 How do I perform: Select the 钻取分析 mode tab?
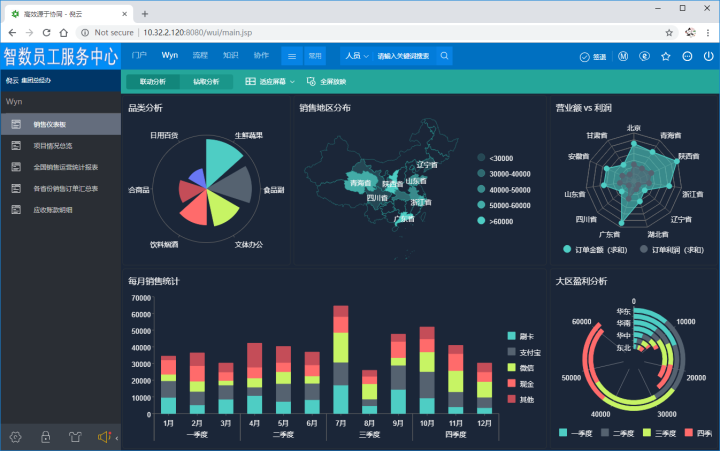coord(206,82)
